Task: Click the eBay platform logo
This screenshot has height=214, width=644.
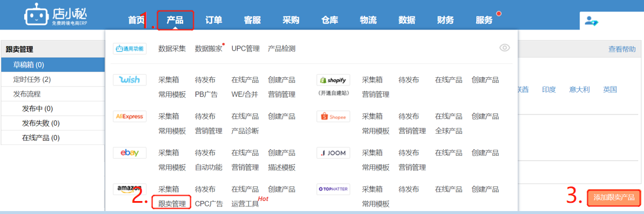Action: point(130,153)
